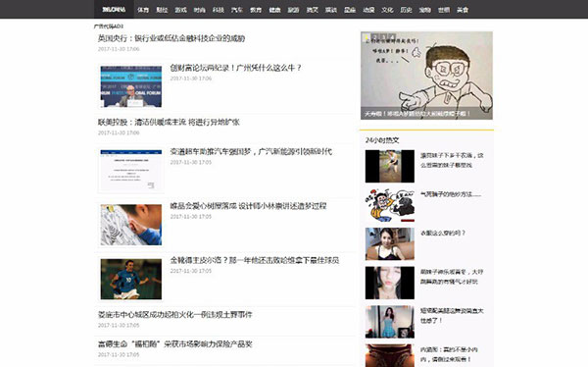The width and height of the screenshot is (588, 367).
Task: Click the caption on the featured cartoon image
Action: pyautogui.click(x=417, y=114)
